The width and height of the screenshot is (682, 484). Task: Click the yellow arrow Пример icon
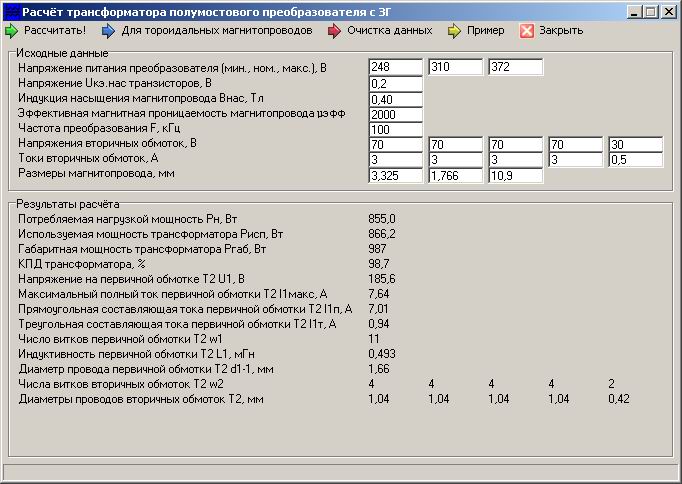point(454,31)
